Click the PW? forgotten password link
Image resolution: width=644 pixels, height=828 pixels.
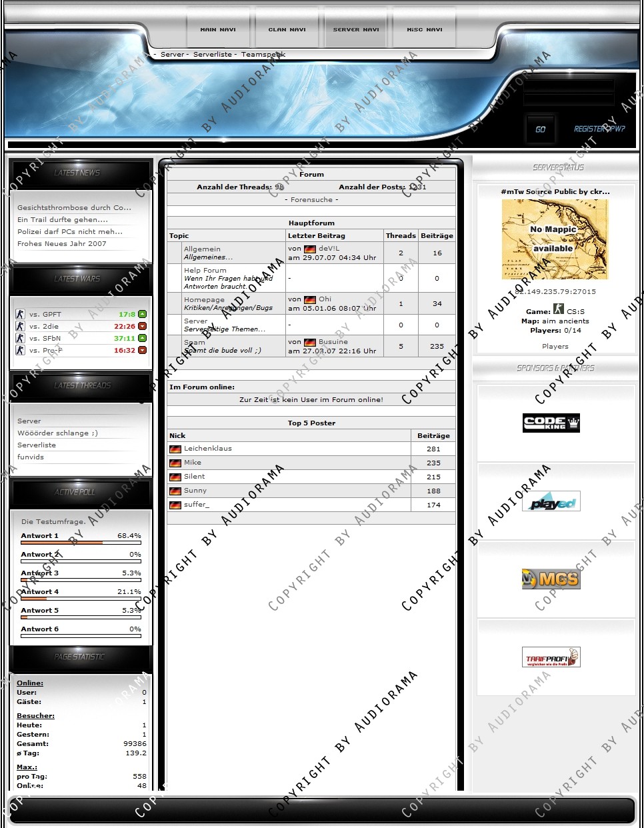pyautogui.click(x=617, y=129)
